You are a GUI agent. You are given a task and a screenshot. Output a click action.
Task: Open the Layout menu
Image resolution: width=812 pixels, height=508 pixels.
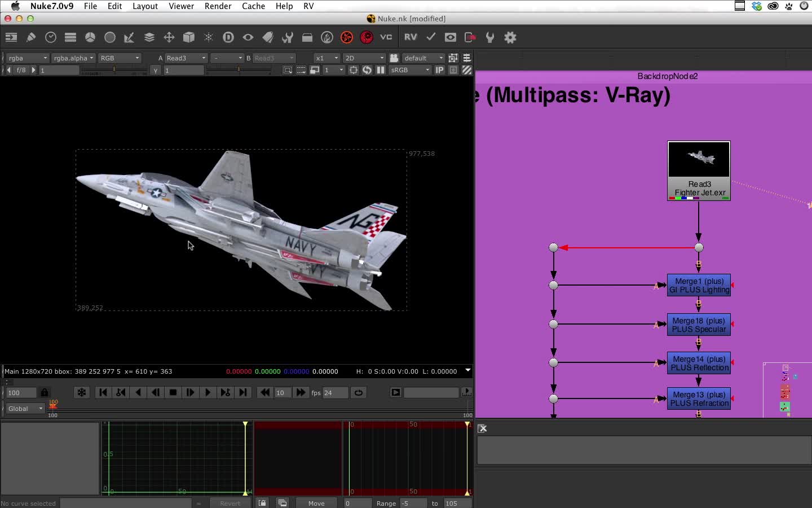(x=145, y=6)
